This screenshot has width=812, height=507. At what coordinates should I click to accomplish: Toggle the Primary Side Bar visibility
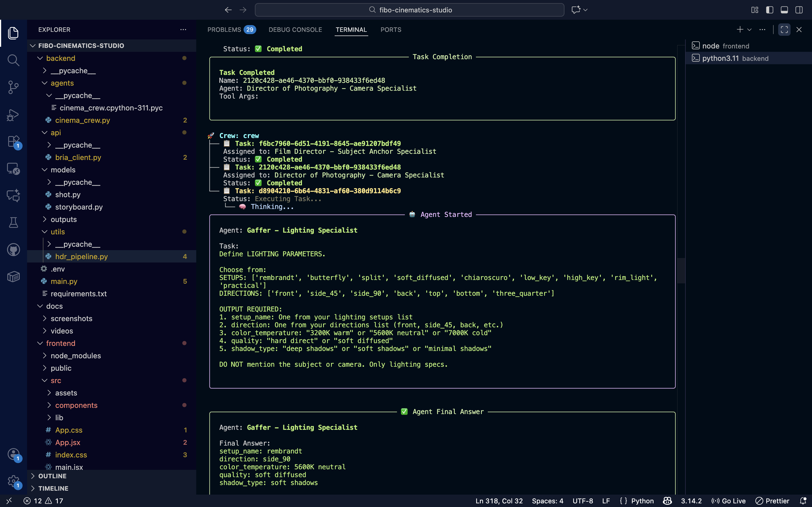[x=769, y=10]
